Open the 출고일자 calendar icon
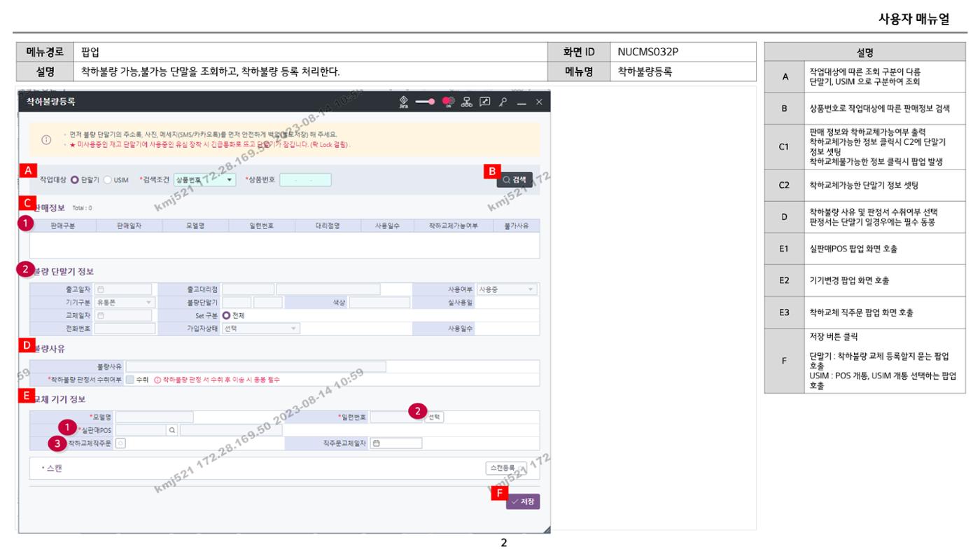This screenshot has height=552, width=980. pos(101,289)
